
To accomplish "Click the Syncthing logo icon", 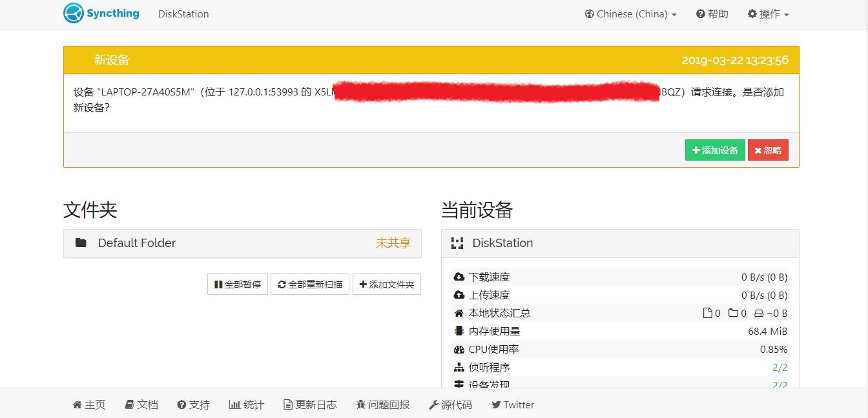I will click(x=74, y=14).
